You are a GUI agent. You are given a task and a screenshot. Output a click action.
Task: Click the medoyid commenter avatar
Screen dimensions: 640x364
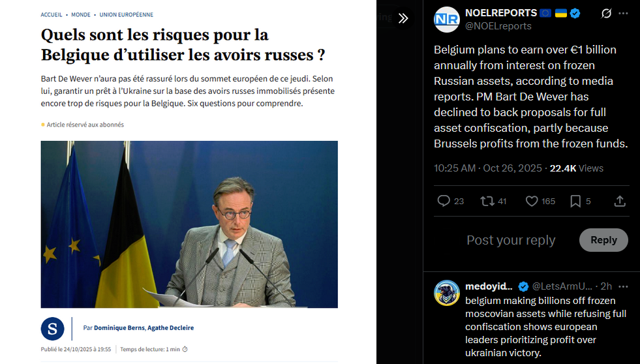tap(447, 293)
